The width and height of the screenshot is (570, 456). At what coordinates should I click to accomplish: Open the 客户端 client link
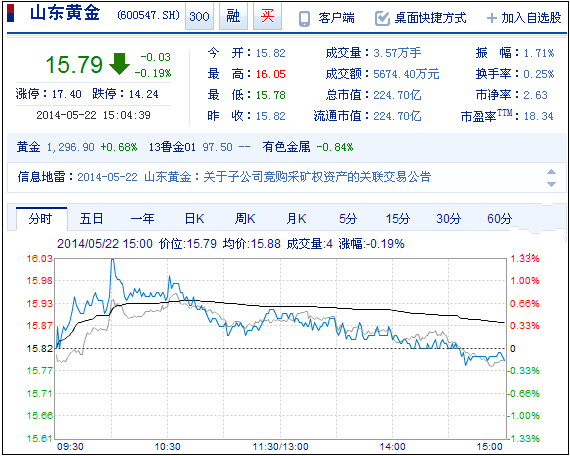[x=337, y=18]
